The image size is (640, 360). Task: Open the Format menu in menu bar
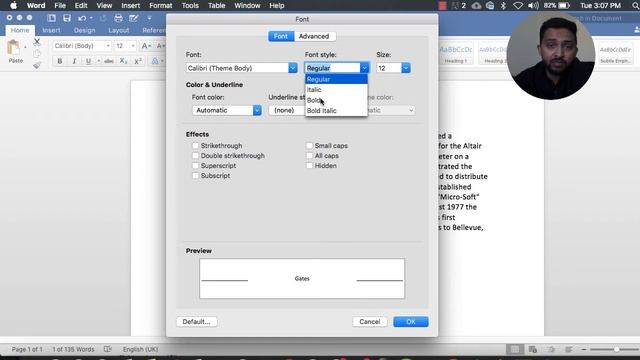click(160, 6)
